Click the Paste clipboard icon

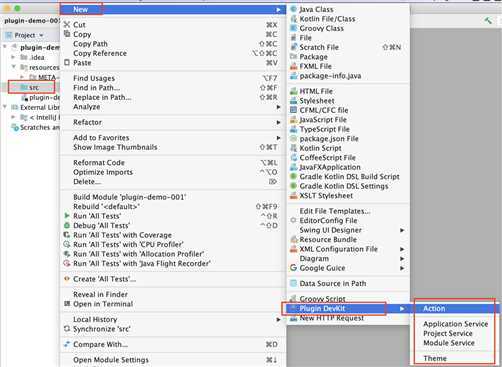tap(67, 63)
